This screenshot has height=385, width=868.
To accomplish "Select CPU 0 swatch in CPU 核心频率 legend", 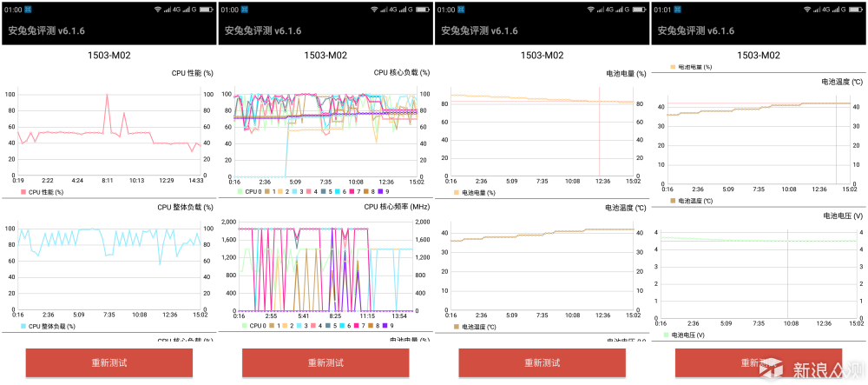I will [x=245, y=325].
